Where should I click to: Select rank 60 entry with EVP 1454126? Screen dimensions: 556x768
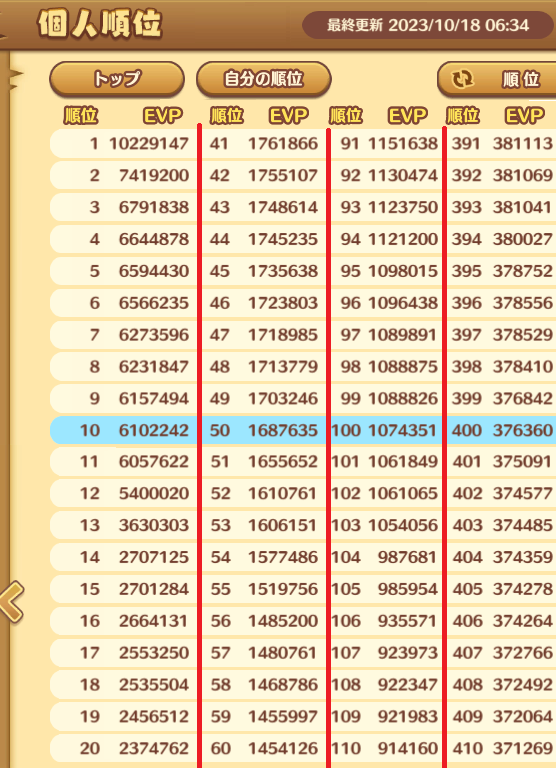pyautogui.click(x=264, y=748)
